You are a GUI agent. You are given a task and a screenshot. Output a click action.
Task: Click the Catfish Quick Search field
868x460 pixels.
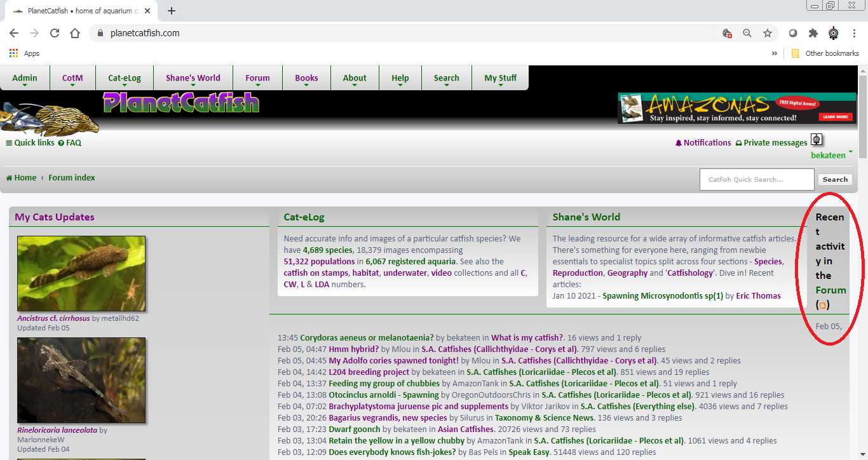[x=757, y=179]
